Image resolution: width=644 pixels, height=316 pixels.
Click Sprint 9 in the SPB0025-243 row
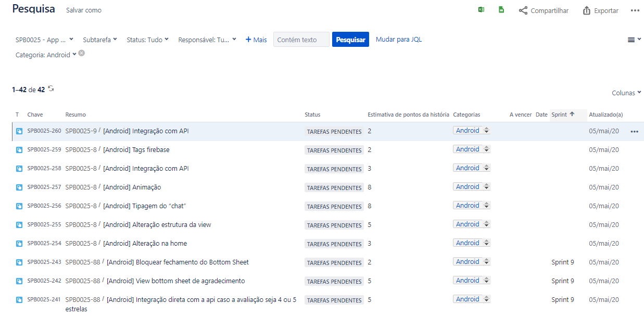tap(563, 262)
